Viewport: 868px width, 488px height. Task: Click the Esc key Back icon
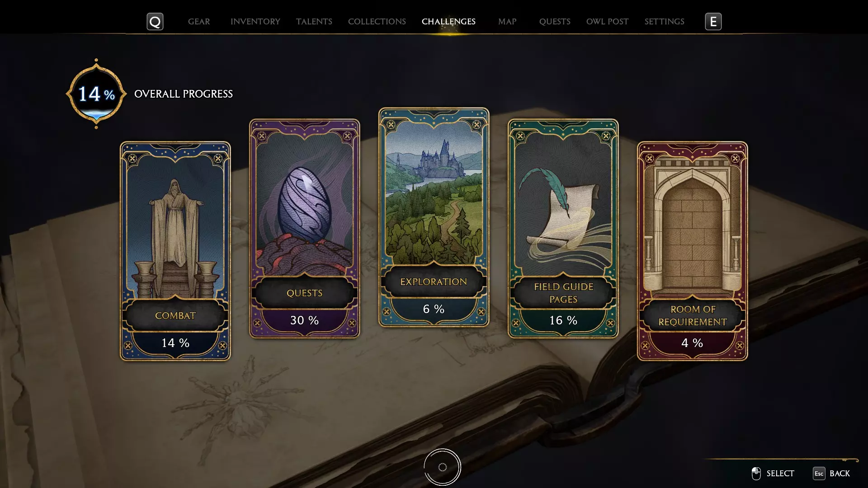(819, 473)
